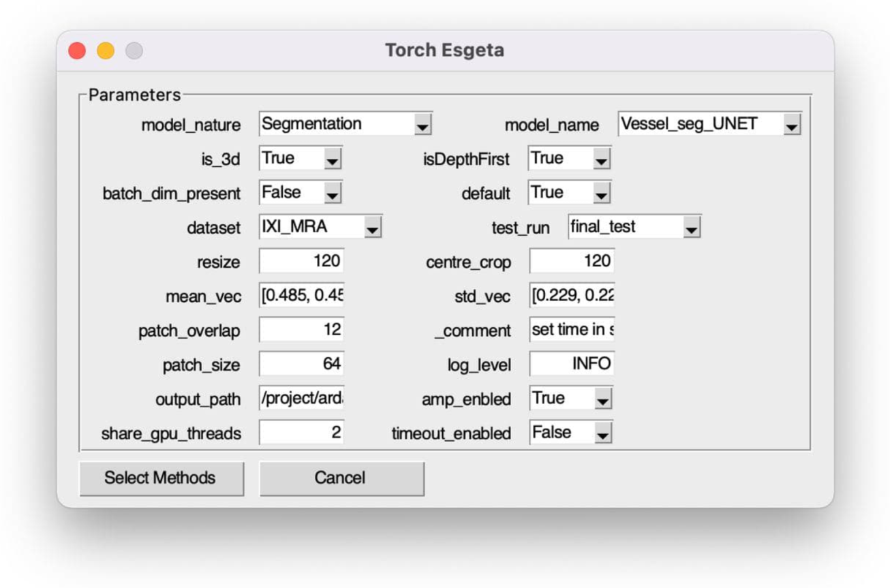The height and width of the screenshot is (588, 890).
Task: Click the centre_crop input field
Action: point(572,262)
